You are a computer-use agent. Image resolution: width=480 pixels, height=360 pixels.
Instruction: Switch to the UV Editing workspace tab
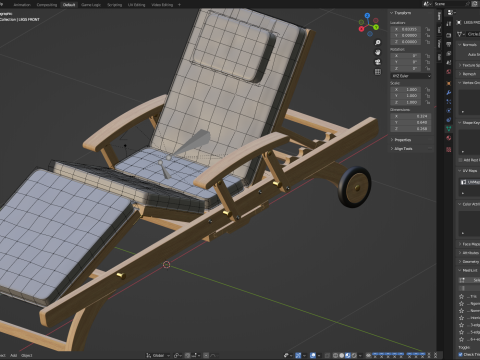(137, 5)
